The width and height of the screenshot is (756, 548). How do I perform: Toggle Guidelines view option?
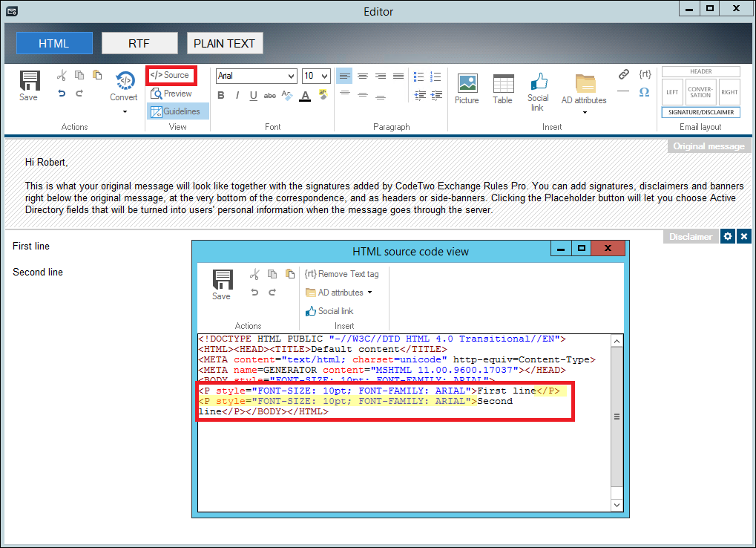pos(177,111)
